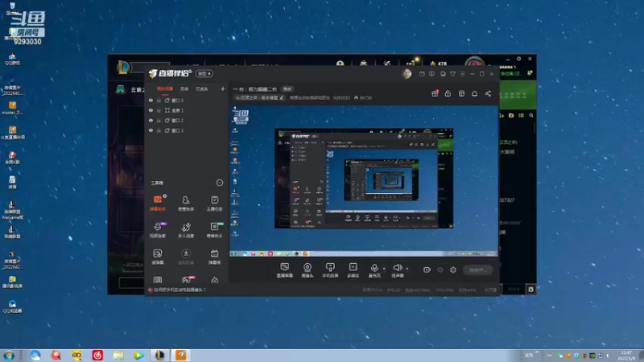Collapse the 工具箱 toolbox section
Screen dimensions: 644x362
(219, 183)
